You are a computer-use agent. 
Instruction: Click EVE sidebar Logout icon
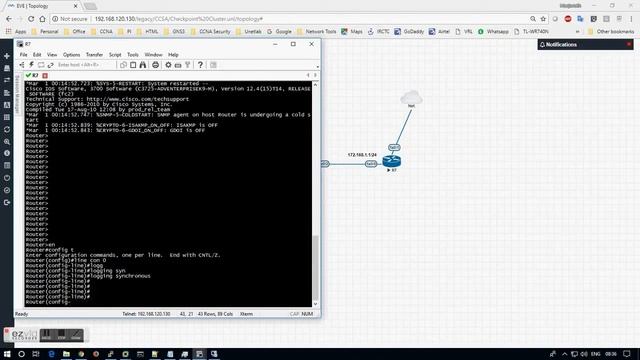point(7,202)
